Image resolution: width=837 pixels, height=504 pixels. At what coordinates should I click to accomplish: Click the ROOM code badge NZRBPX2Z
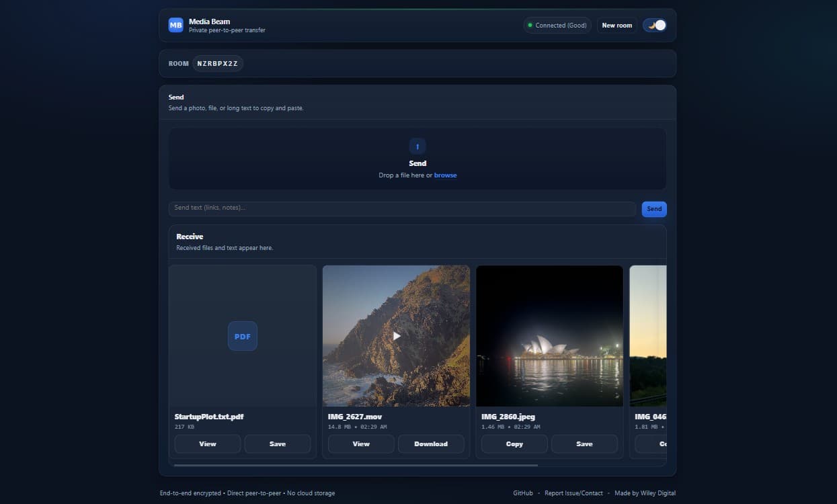click(x=217, y=63)
